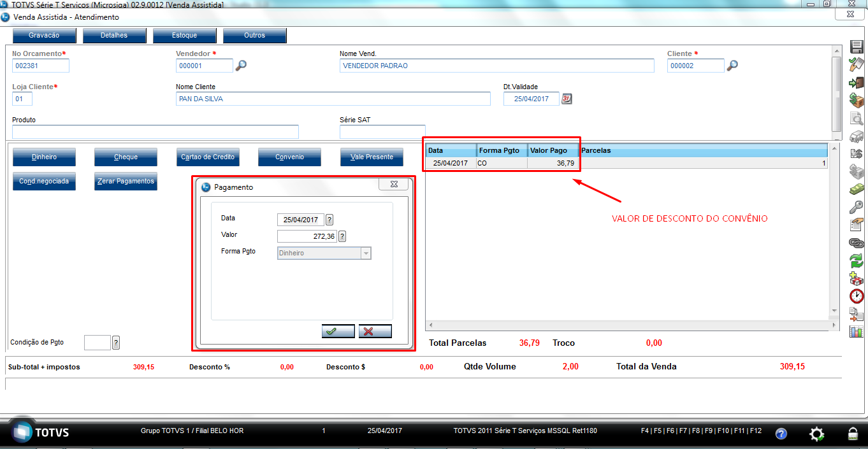Click the Dt.Validade date field
The image size is (868, 449).
click(532, 99)
